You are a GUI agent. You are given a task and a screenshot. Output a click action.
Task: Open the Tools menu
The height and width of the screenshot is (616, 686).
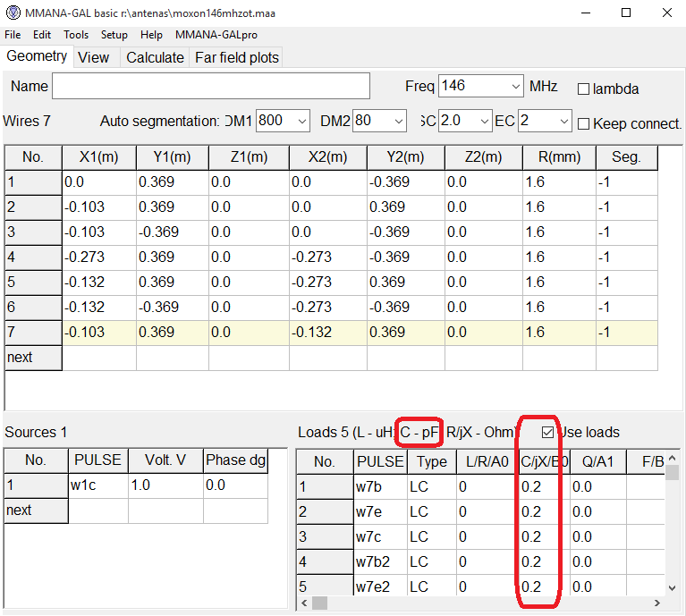click(76, 35)
